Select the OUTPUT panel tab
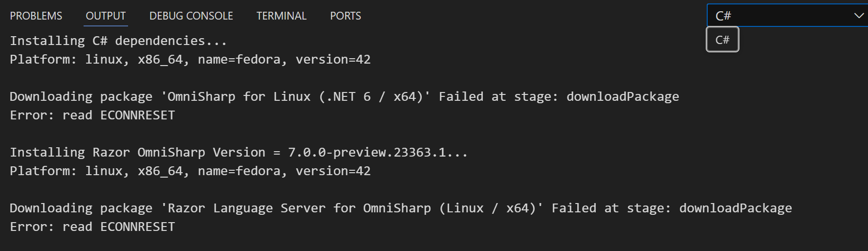The height and width of the screenshot is (251, 868). 106,16
